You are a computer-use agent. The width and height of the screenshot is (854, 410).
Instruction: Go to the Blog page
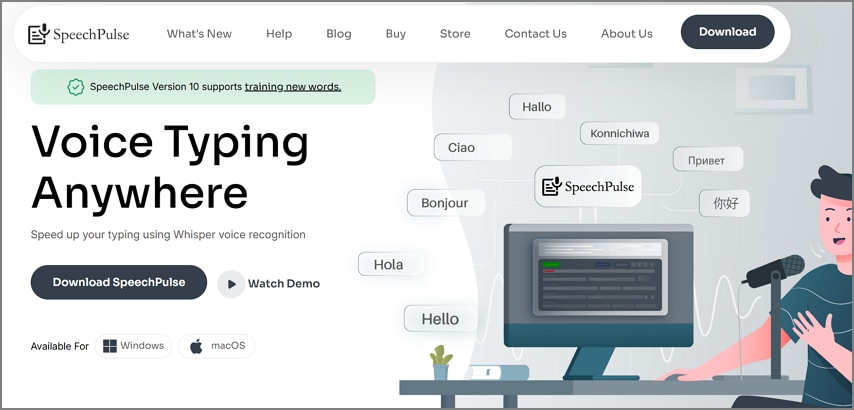point(339,34)
